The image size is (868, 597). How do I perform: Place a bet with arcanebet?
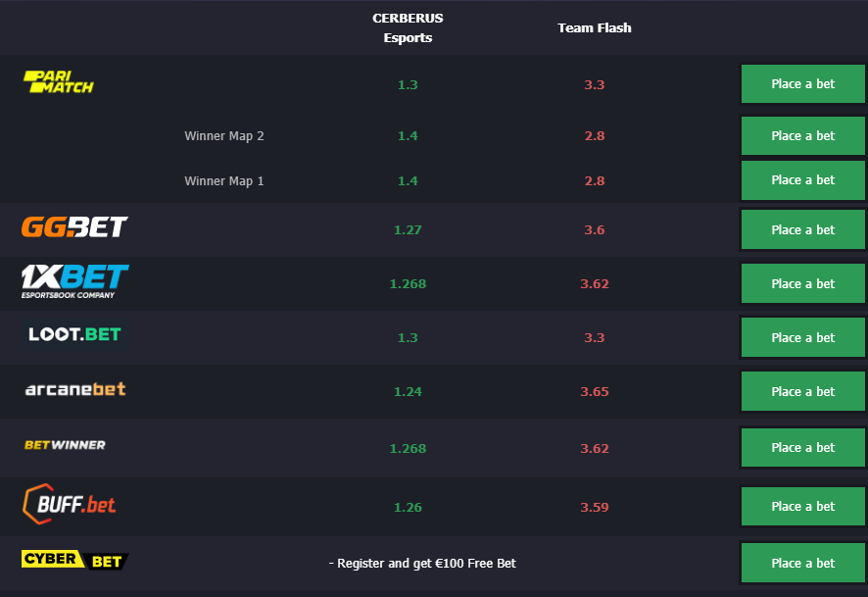[x=802, y=391]
